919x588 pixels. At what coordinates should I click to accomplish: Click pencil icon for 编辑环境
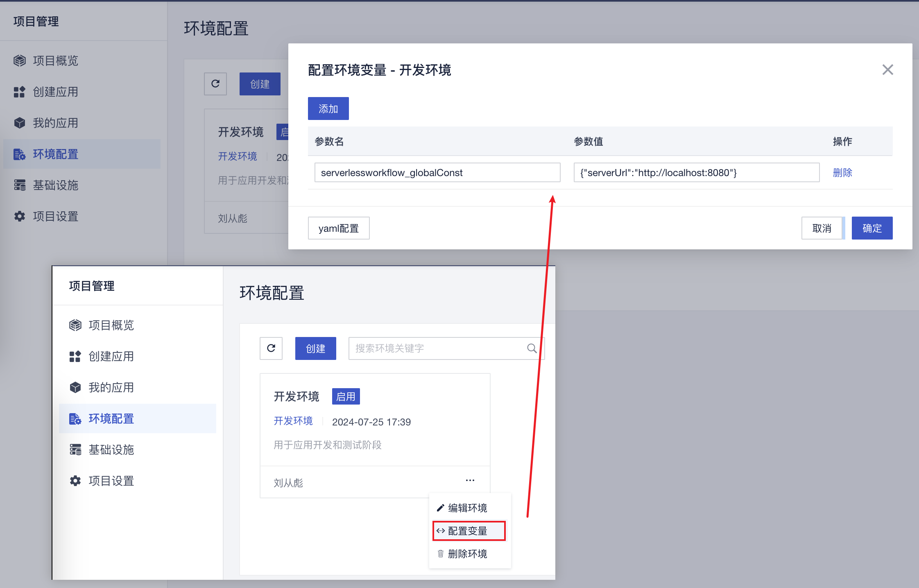(441, 508)
